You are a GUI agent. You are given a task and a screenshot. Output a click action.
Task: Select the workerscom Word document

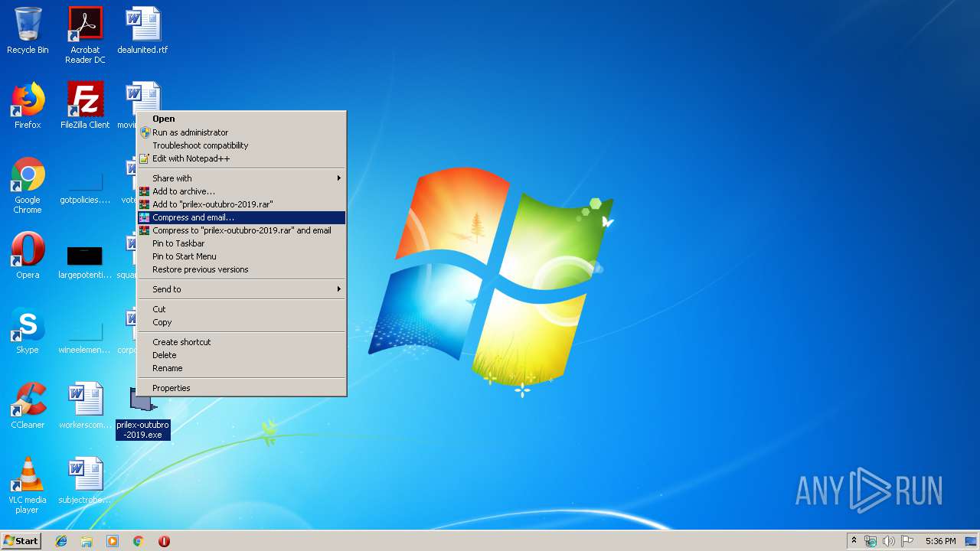point(85,406)
